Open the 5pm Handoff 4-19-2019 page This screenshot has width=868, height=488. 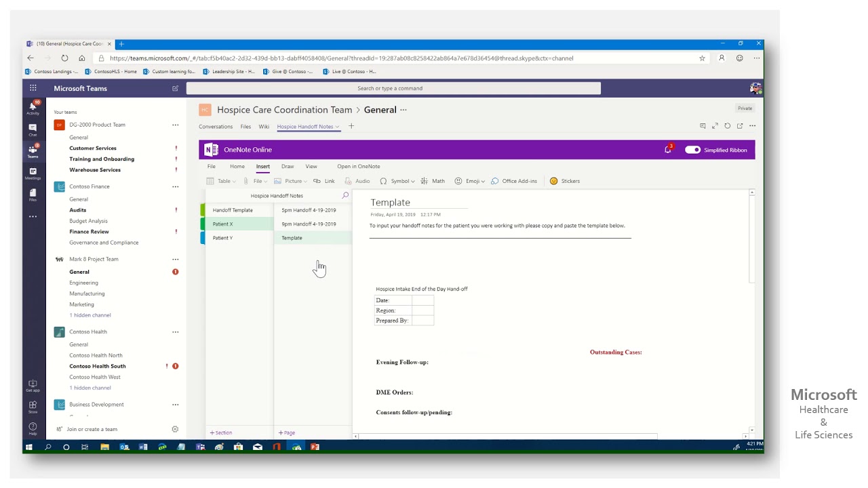[313, 210]
